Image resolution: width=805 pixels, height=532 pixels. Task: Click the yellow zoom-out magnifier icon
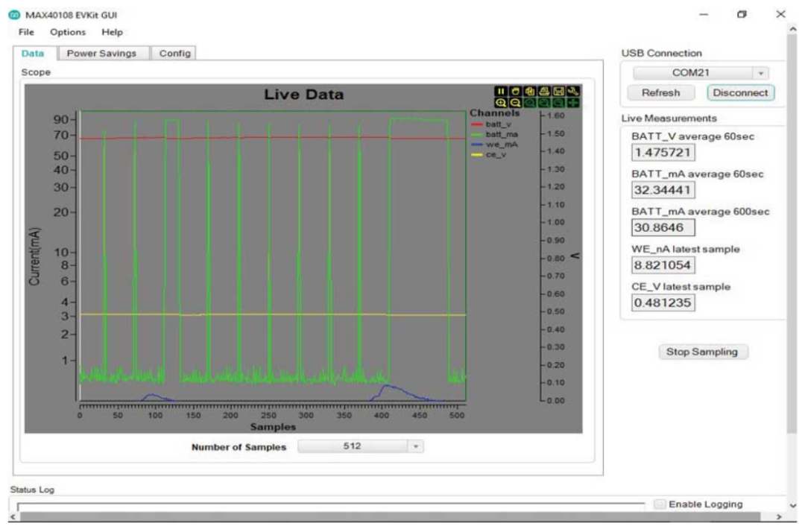click(515, 103)
